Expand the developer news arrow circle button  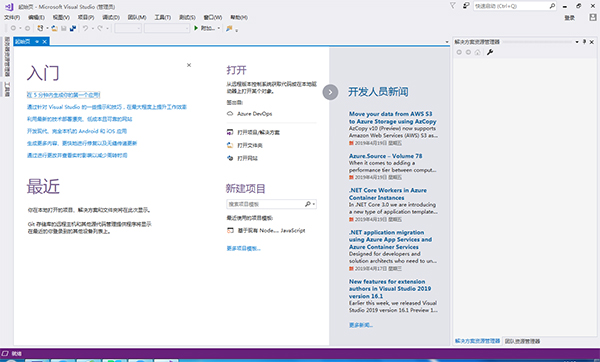click(330, 92)
